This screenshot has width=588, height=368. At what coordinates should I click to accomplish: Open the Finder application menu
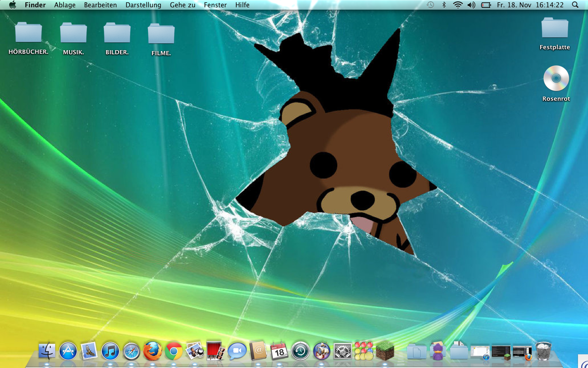35,5
